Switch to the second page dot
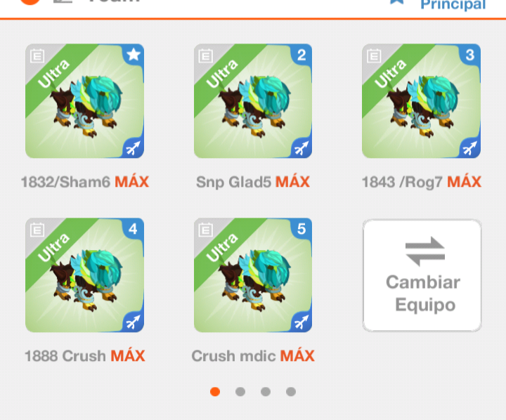 click(240, 392)
